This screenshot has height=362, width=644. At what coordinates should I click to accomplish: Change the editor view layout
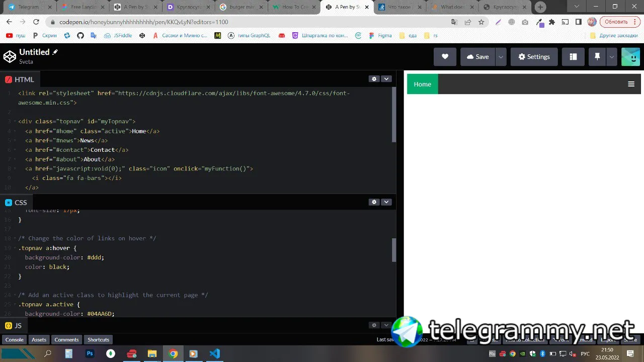tap(573, 57)
